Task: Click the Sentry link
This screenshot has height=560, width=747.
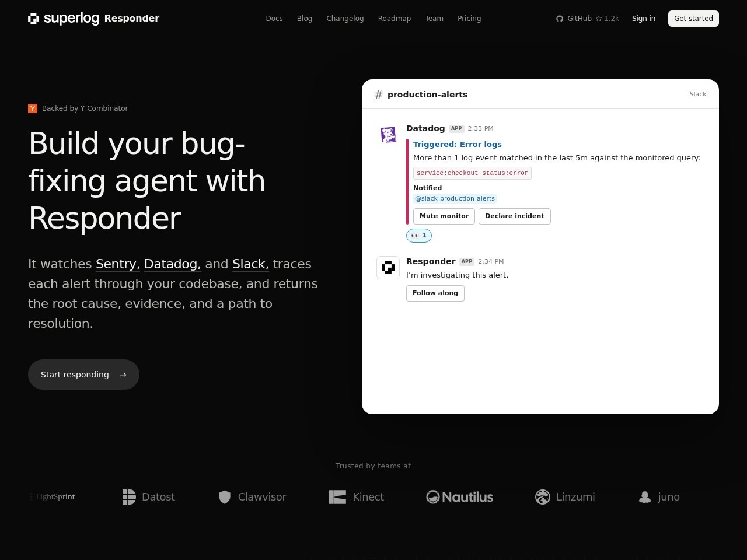Action: click(x=118, y=264)
